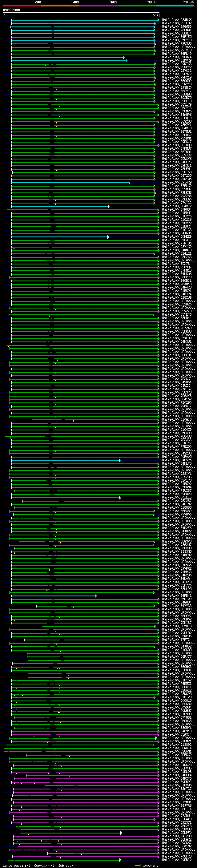197x868 pixels.
Task: Click the label UniRef100_A9NX19
Action: 177,78
